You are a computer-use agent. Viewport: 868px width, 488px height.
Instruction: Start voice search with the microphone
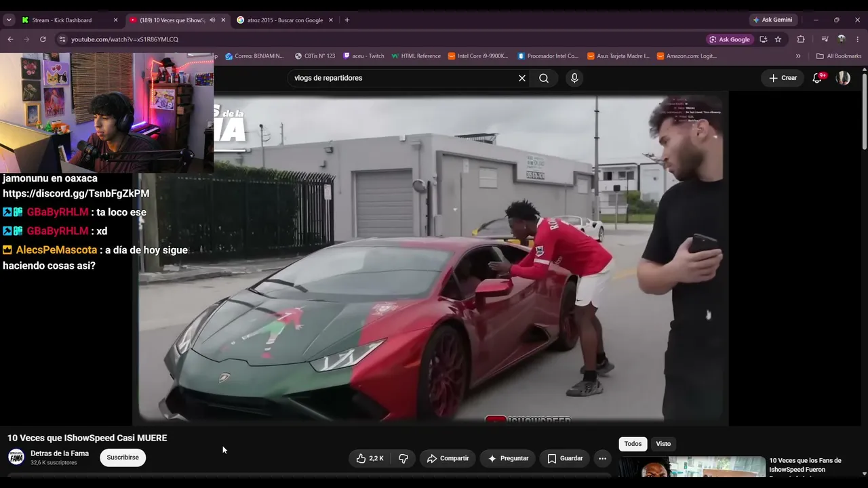coord(574,78)
